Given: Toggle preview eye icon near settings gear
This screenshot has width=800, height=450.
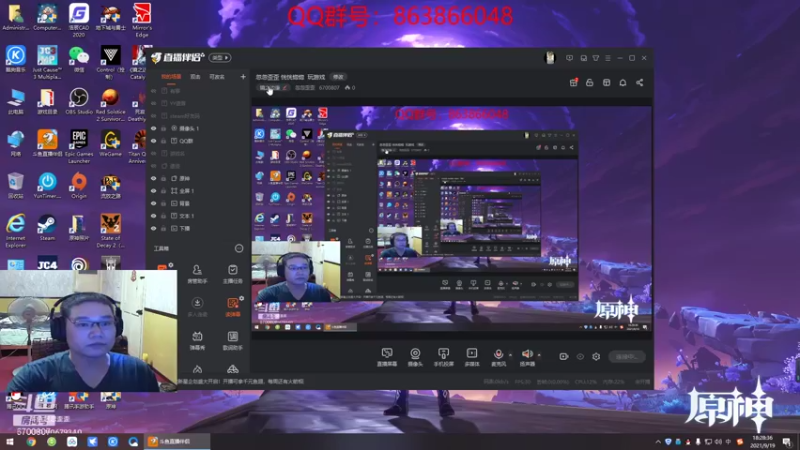Looking at the screenshot, I should (580, 357).
